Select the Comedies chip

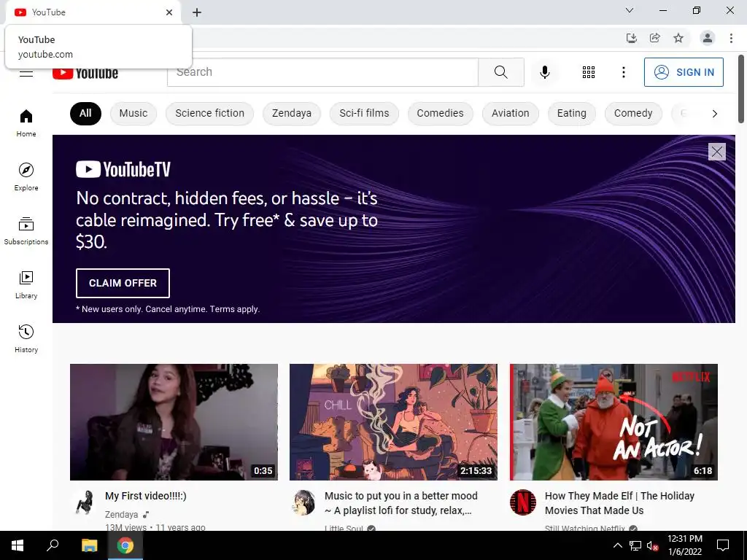point(440,113)
